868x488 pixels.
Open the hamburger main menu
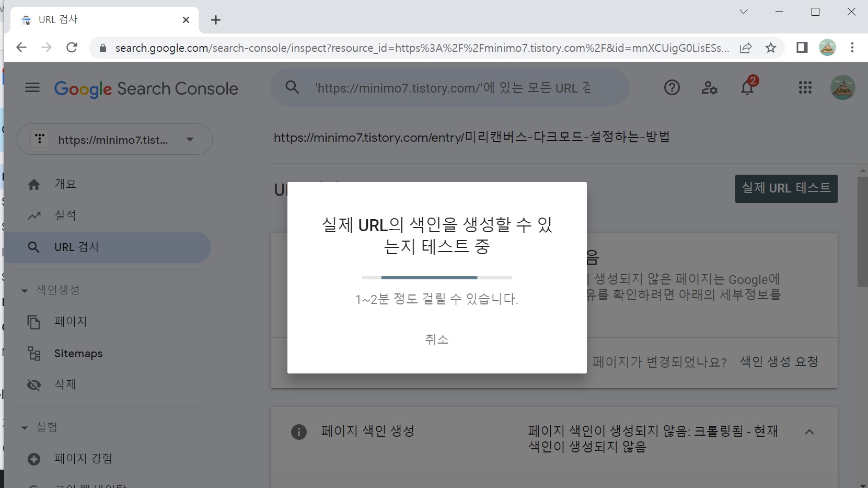pyautogui.click(x=32, y=87)
